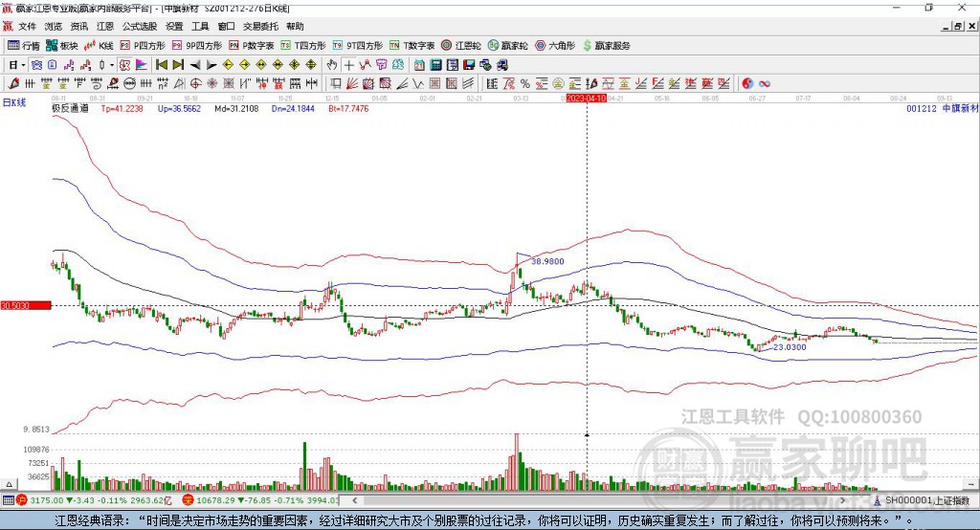This screenshot has height=530, width=980.
Task: Select the spiral drawing tool icon
Action: tap(97, 83)
